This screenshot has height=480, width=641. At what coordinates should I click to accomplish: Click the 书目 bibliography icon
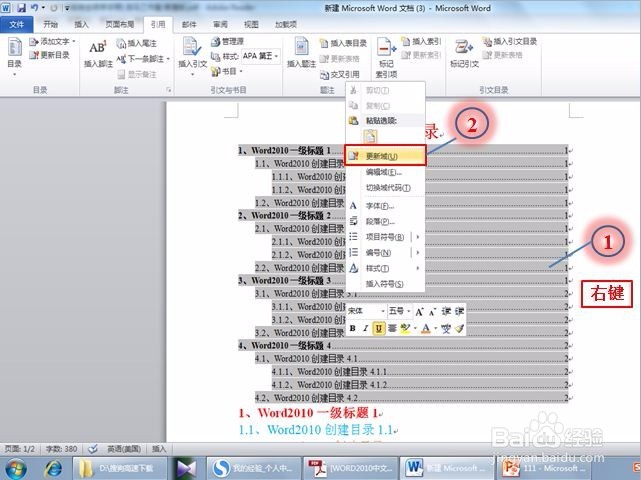tap(215, 72)
